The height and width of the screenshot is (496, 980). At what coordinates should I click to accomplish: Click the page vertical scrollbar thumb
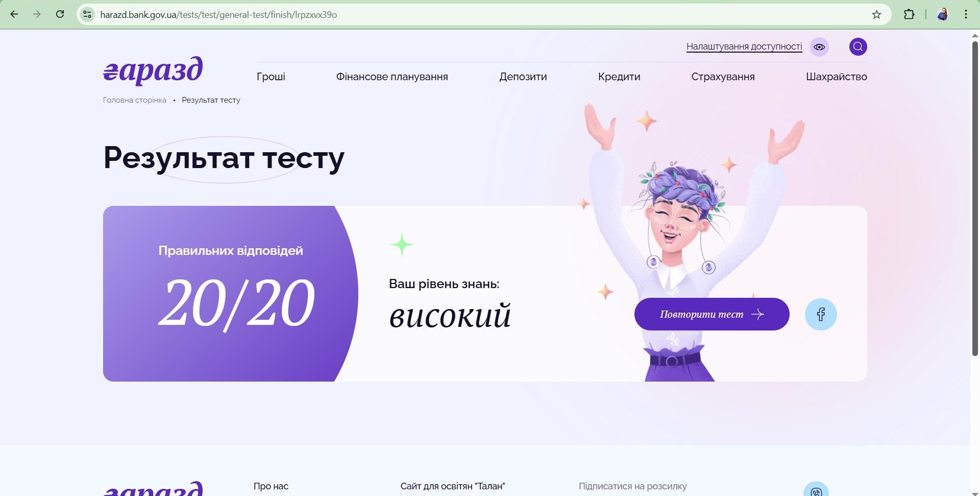tap(975, 198)
